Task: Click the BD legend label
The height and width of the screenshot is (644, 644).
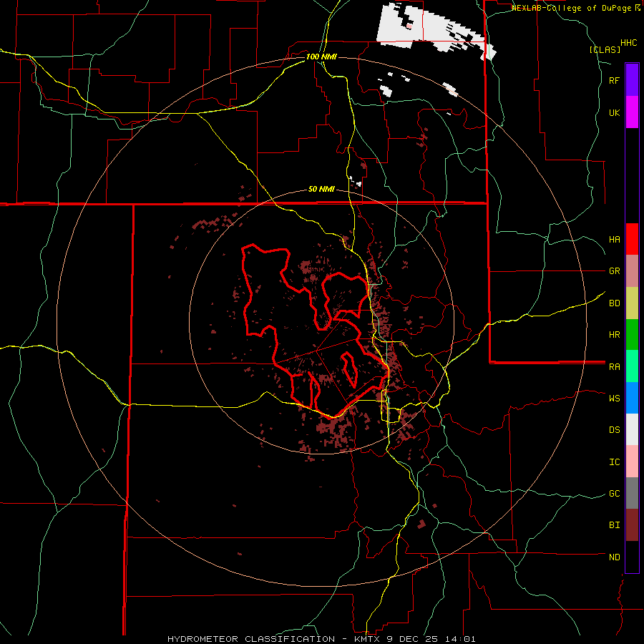Action: pyautogui.click(x=614, y=303)
